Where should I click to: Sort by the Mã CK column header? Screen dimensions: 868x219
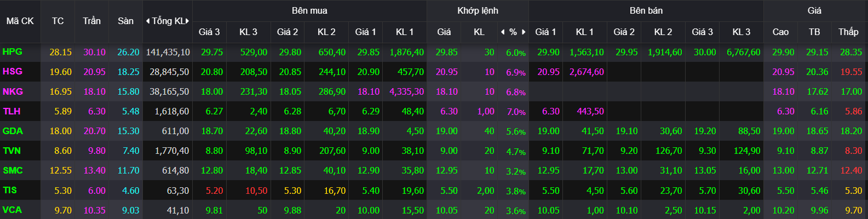pos(20,21)
